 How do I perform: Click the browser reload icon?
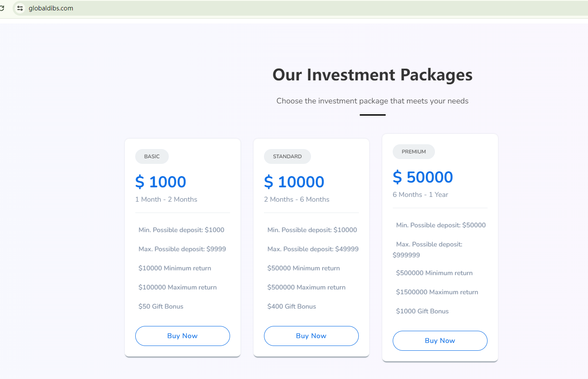coord(2,8)
